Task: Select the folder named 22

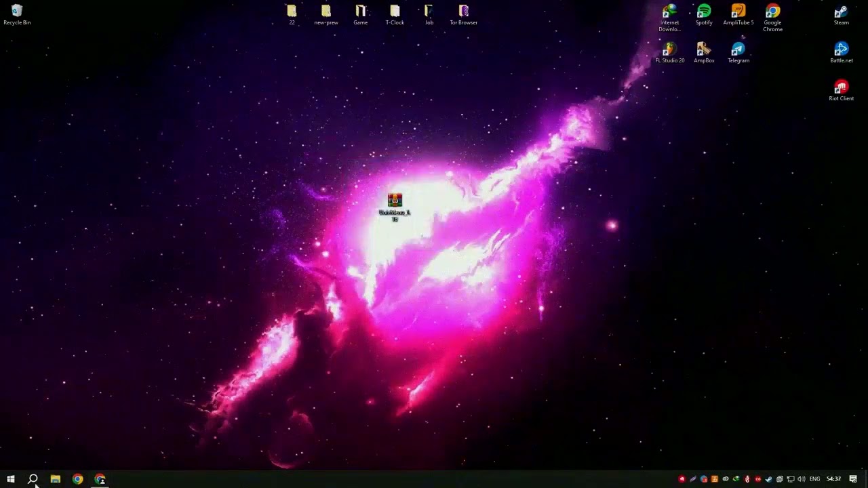Action: pos(292,15)
